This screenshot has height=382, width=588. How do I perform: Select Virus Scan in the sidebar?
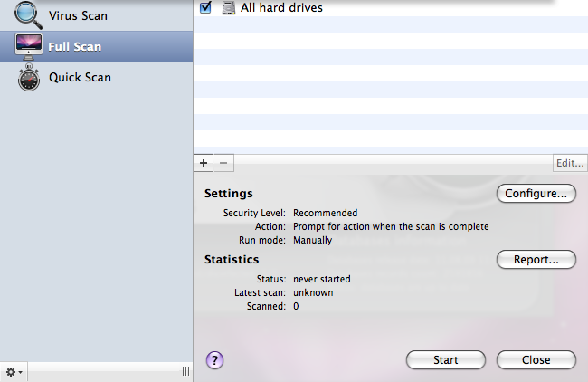coord(97,15)
